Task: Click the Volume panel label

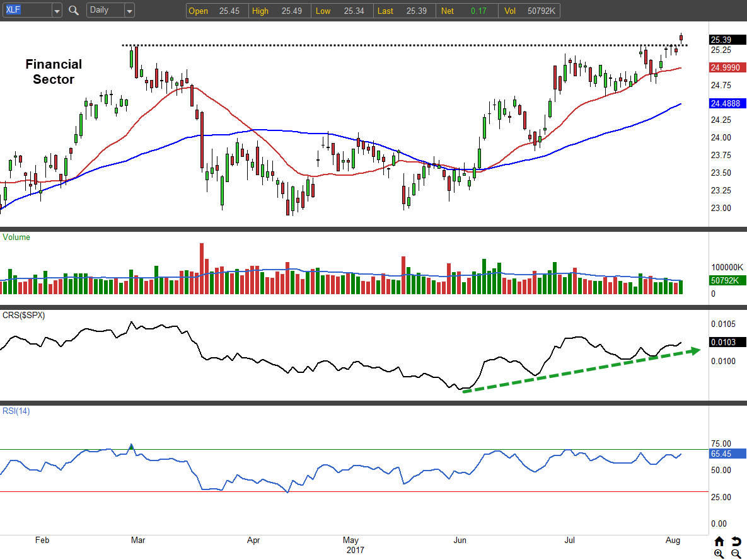Action: click(x=16, y=237)
